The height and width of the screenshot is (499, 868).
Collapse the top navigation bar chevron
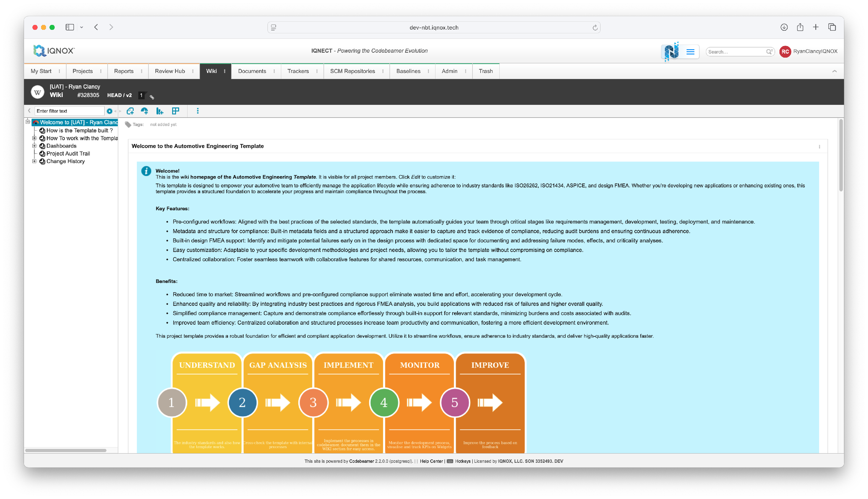click(x=834, y=71)
